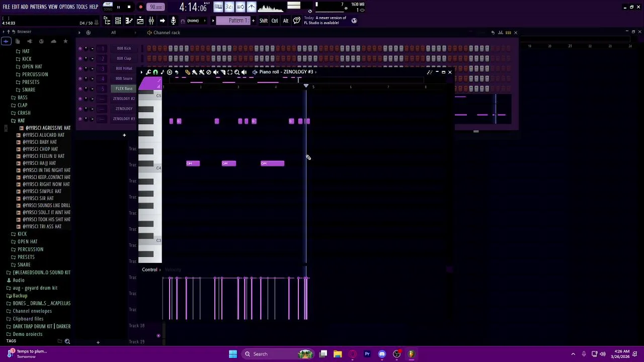Toggle the PAT/SONG mode switch

108,7
